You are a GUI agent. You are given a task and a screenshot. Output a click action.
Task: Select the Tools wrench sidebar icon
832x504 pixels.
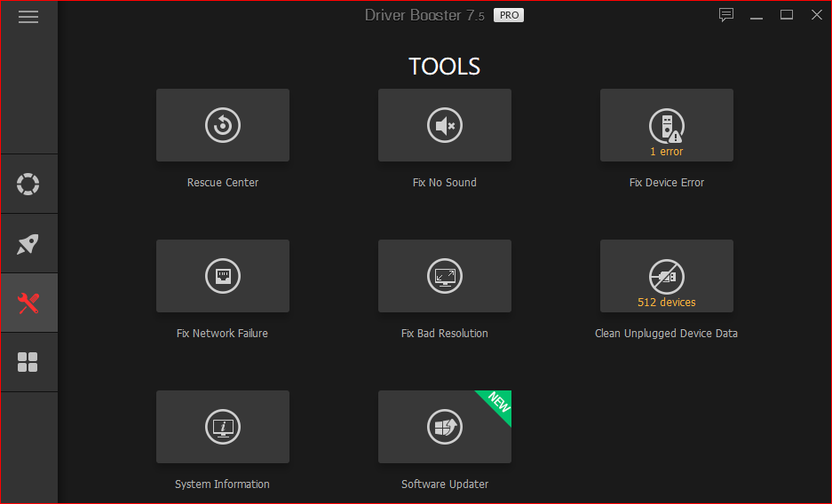[x=28, y=303]
